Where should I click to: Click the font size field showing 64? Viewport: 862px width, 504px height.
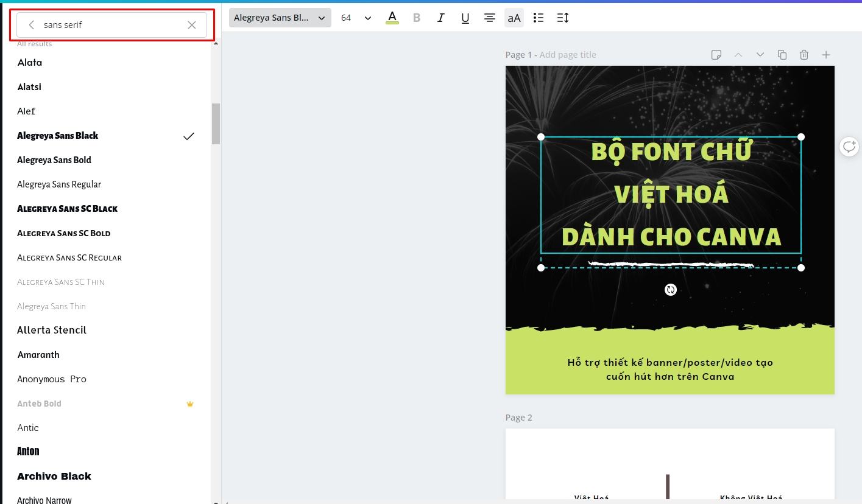(x=346, y=18)
